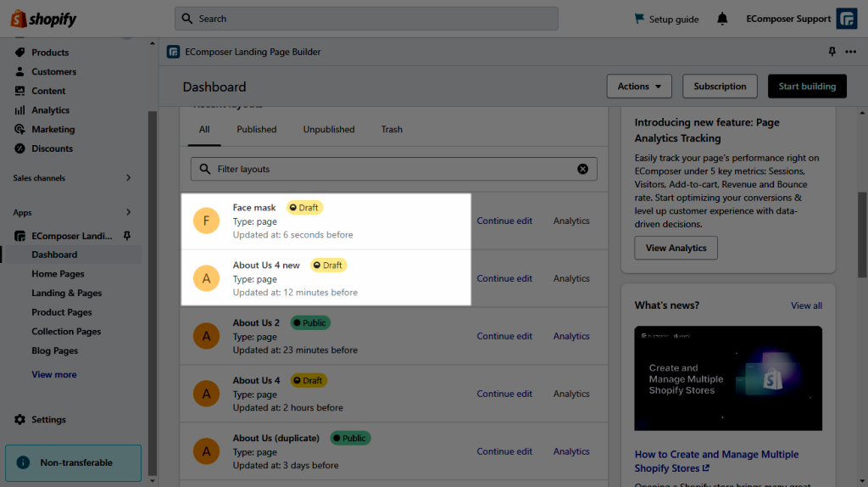
Task: Select Dashboard in sidebar
Action: point(72,255)
